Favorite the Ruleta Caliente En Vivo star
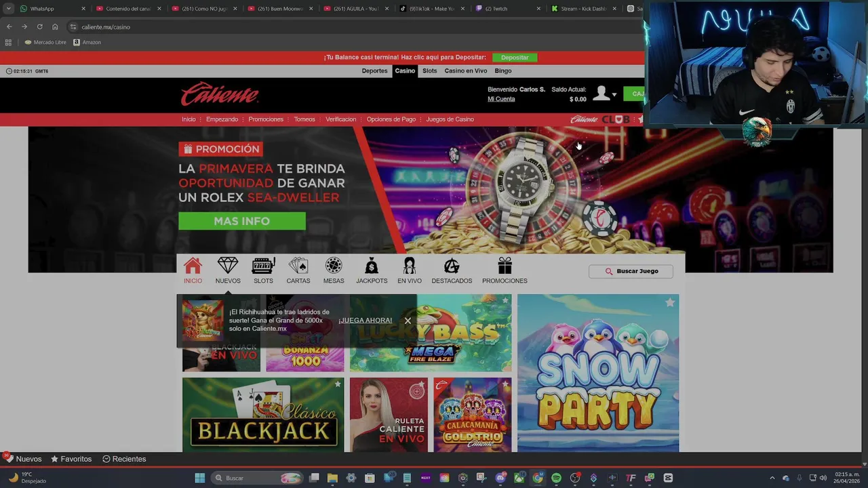The height and width of the screenshot is (488, 868). click(420, 384)
